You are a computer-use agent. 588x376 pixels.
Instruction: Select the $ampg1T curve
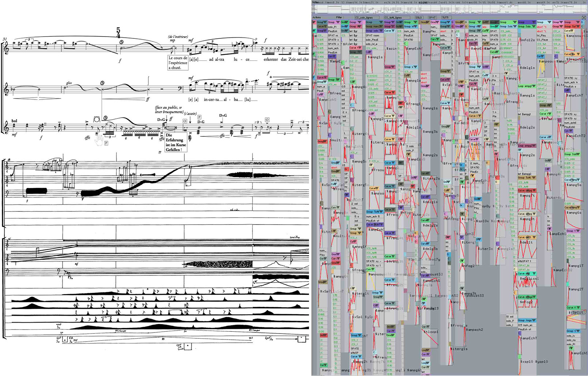click(576, 266)
